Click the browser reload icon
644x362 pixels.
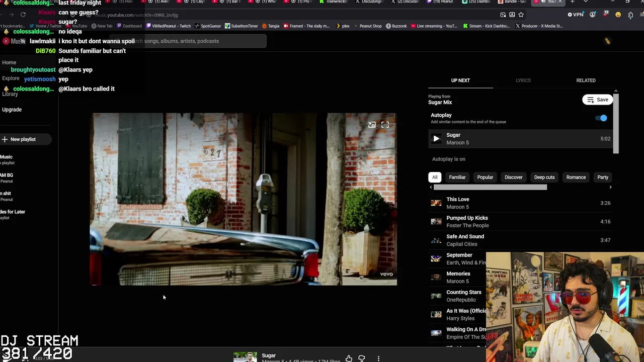[x=23, y=15]
